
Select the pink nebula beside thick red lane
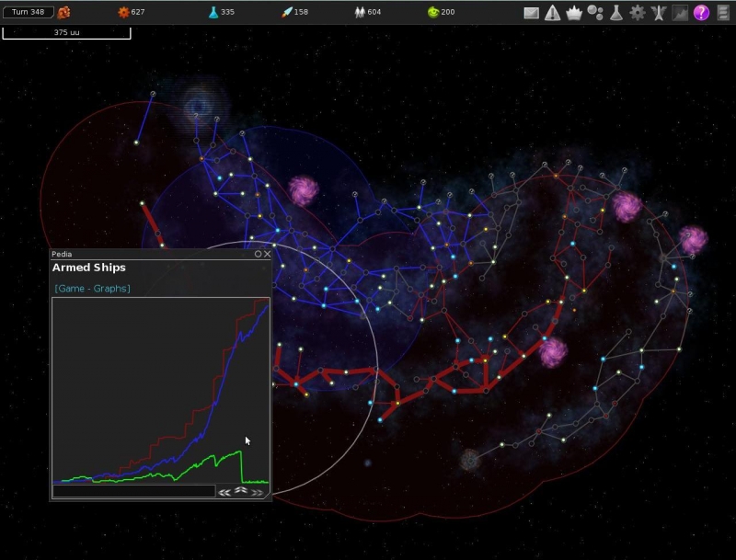(x=553, y=351)
